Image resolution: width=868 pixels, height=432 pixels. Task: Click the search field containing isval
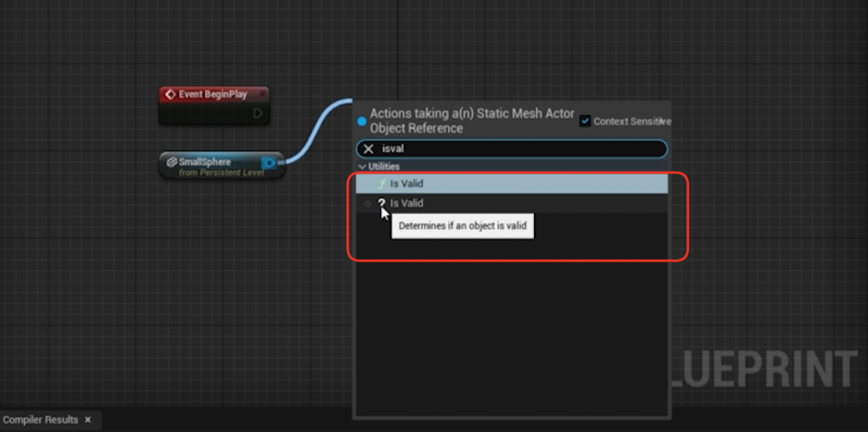click(512, 149)
